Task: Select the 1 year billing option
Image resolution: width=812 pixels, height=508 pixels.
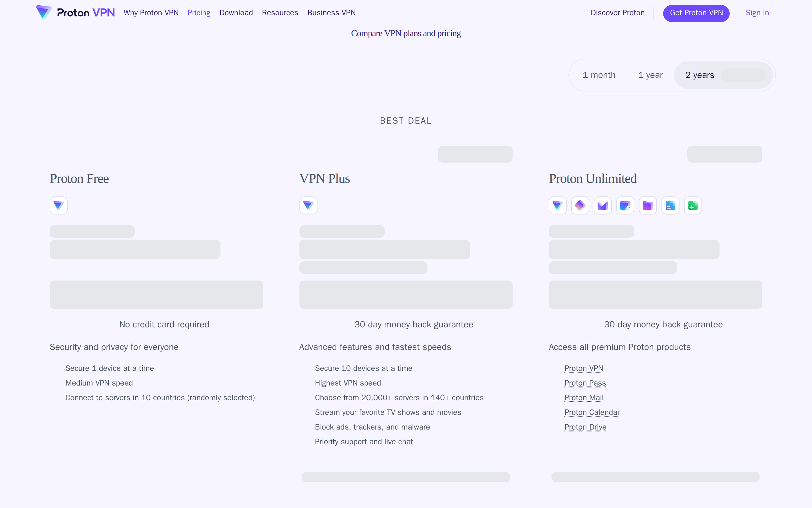Action: pos(650,75)
